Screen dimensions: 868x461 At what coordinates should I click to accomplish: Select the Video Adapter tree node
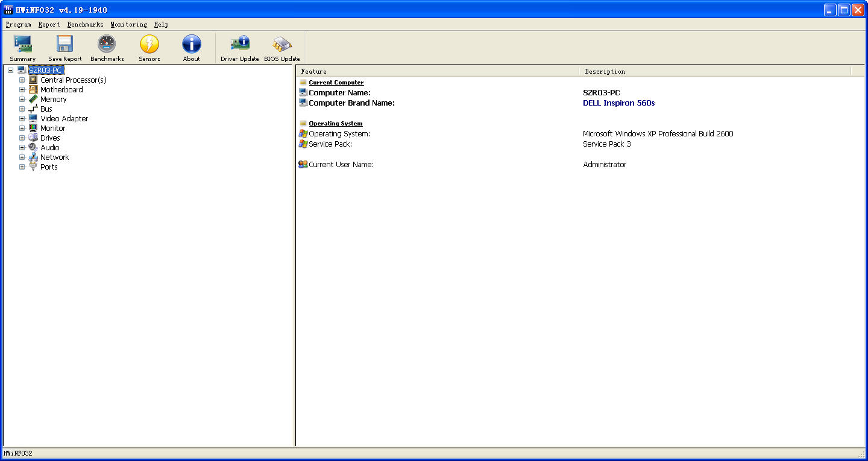pyautogui.click(x=64, y=119)
